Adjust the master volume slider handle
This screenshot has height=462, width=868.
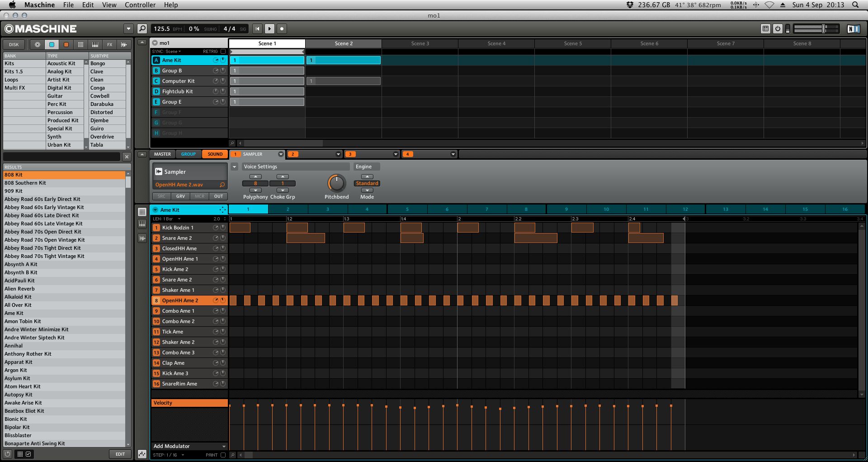coord(824,29)
